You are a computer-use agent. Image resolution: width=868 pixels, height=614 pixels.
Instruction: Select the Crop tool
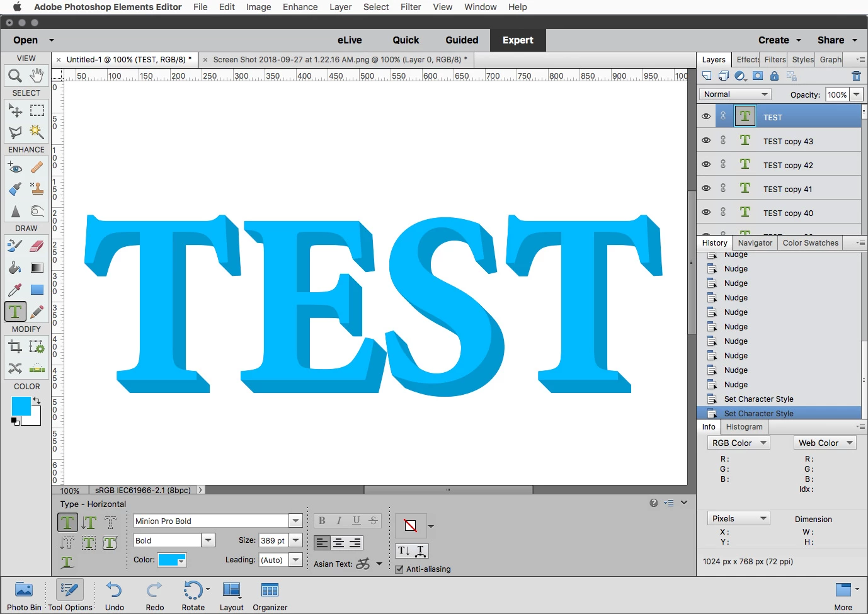click(15, 346)
